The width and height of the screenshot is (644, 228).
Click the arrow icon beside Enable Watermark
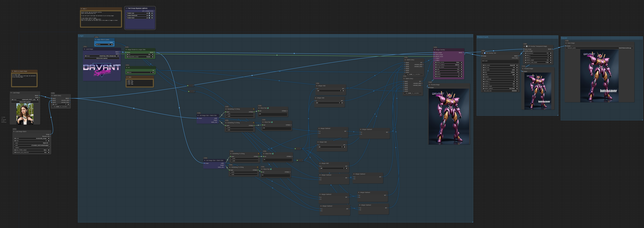tap(152, 16)
